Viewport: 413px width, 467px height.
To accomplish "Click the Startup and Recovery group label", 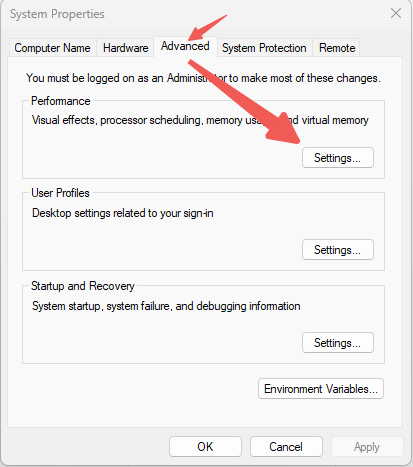I will tap(83, 286).
